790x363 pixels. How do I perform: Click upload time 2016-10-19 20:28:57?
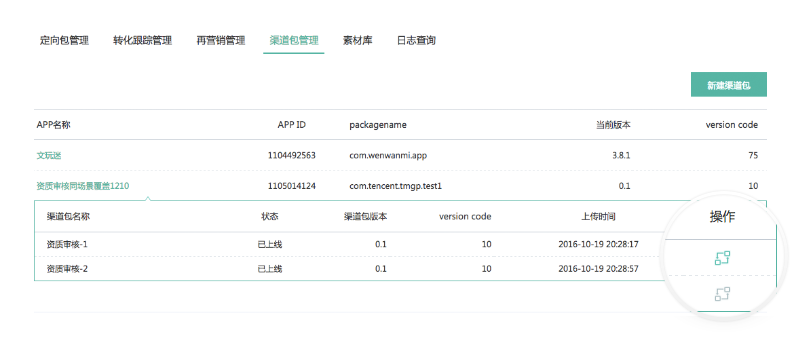click(599, 269)
